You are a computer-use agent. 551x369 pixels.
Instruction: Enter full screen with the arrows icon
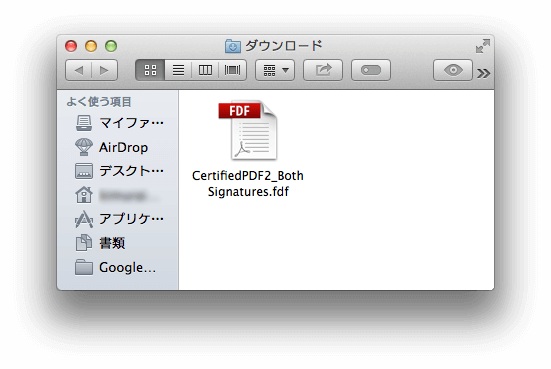[x=483, y=46]
